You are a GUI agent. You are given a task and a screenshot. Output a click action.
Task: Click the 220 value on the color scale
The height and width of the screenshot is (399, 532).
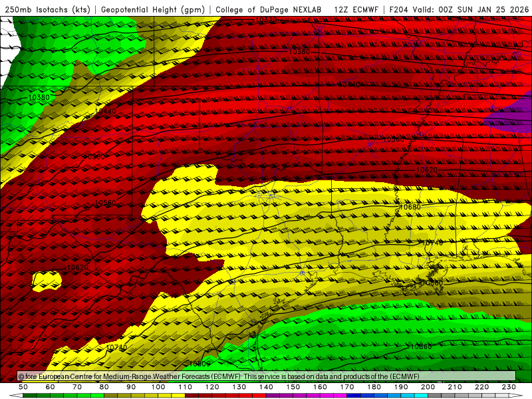[481, 387]
